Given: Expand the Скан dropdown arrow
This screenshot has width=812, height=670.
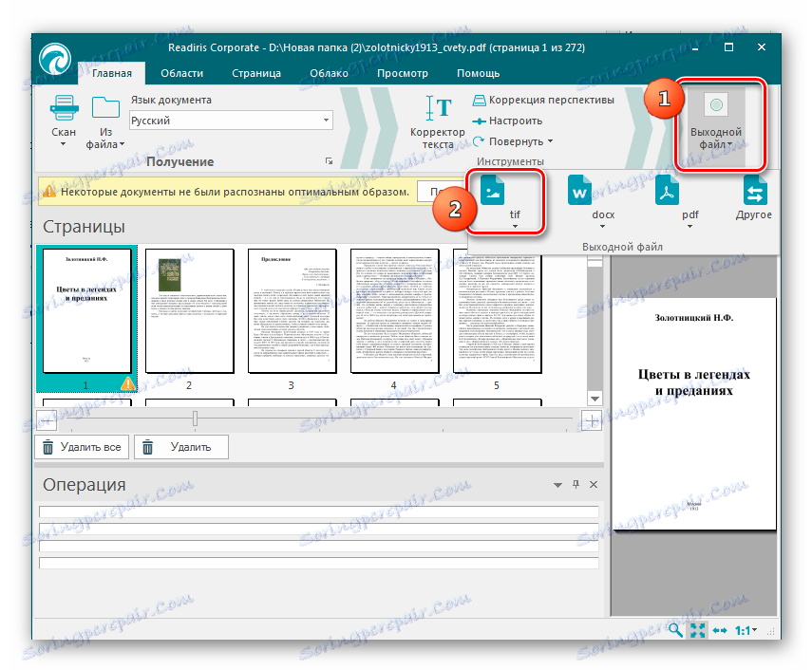Looking at the screenshot, I should point(64,144).
